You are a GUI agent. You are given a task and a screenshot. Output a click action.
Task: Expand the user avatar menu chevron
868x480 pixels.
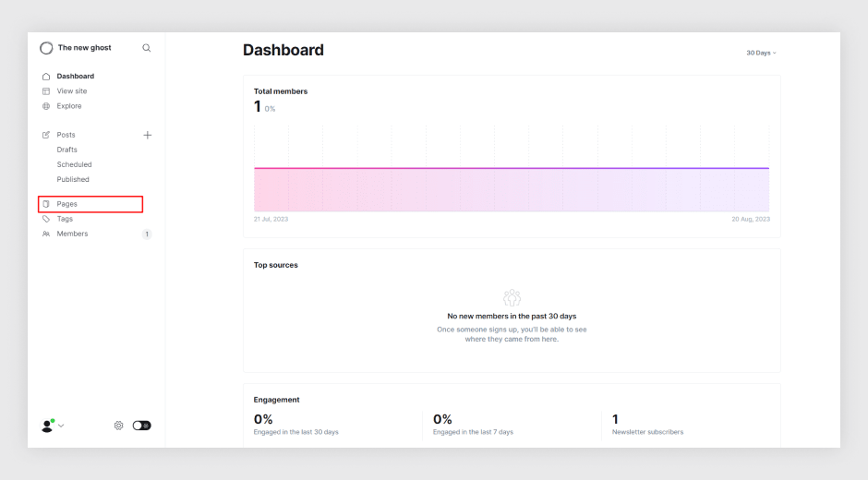point(61,426)
